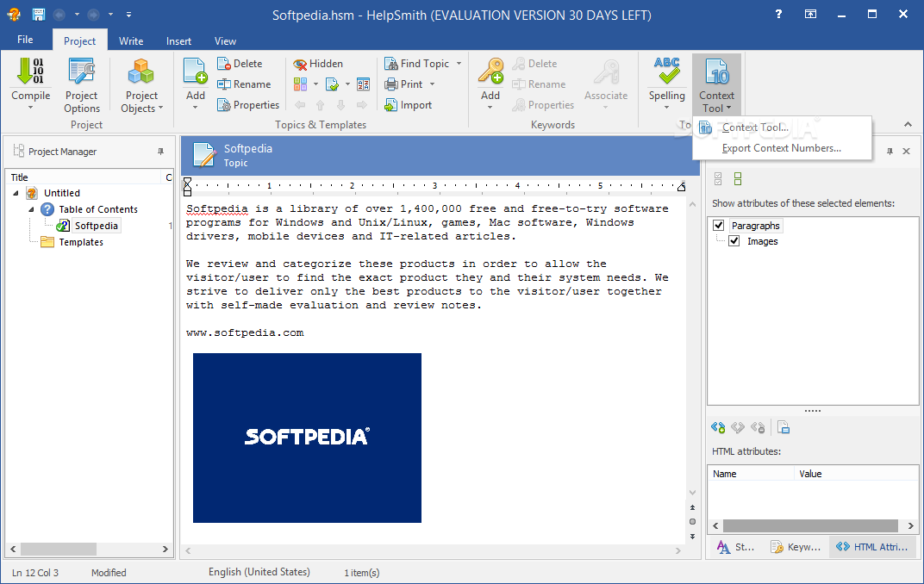Click the colored squares topic icon button
The height and width of the screenshot is (584, 924).
tap(301, 84)
